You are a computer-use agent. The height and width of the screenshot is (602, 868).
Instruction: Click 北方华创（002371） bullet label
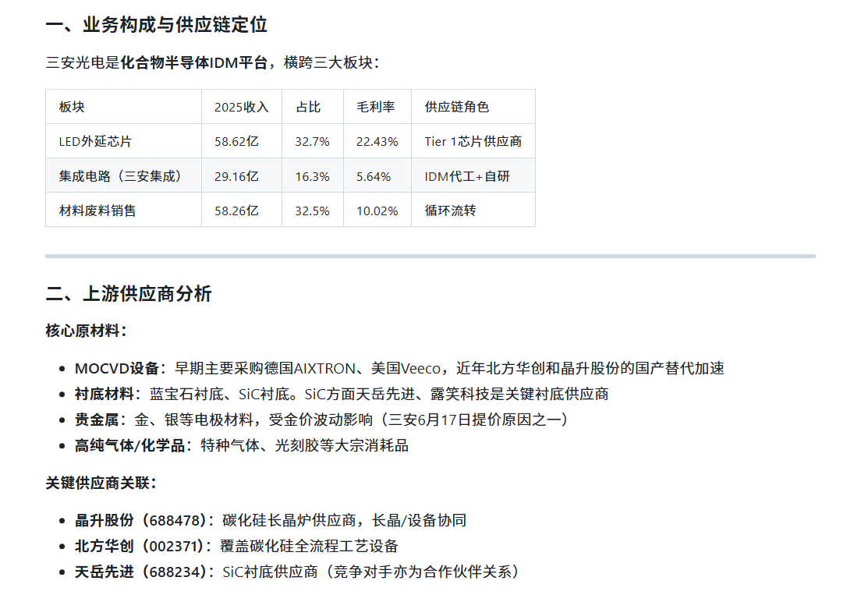coord(141,546)
